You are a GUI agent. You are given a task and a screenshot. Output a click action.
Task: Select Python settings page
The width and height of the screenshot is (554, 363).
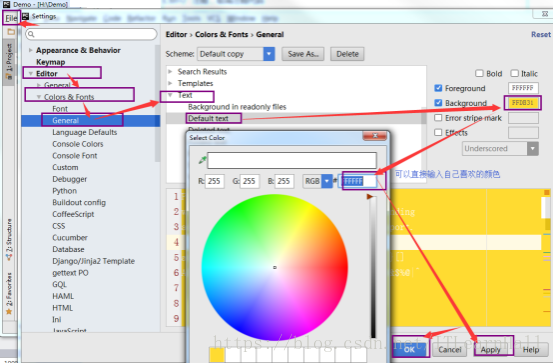[64, 191]
